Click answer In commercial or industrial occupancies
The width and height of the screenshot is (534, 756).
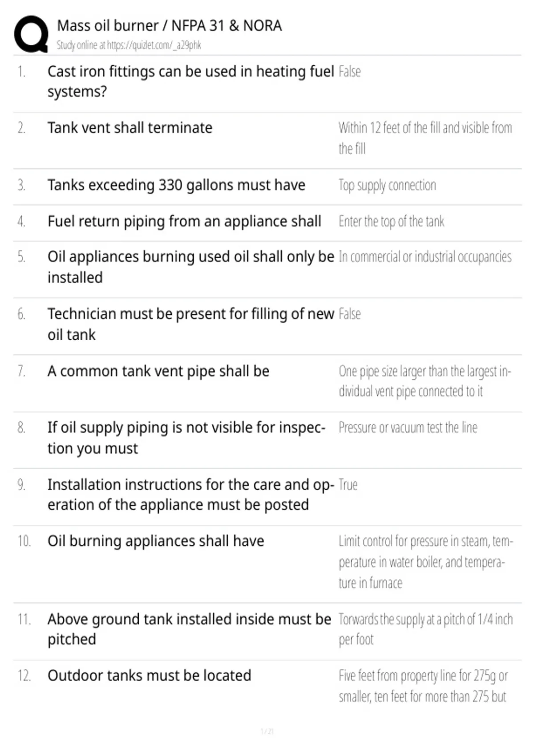point(425,257)
